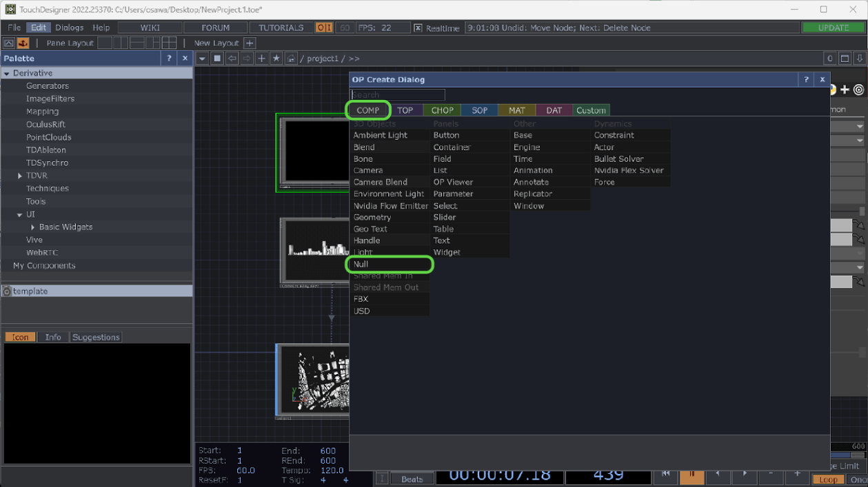Viewport: 868px width, 487px height.
Task: Jump to timeline start
Action: click(x=665, y=476)
